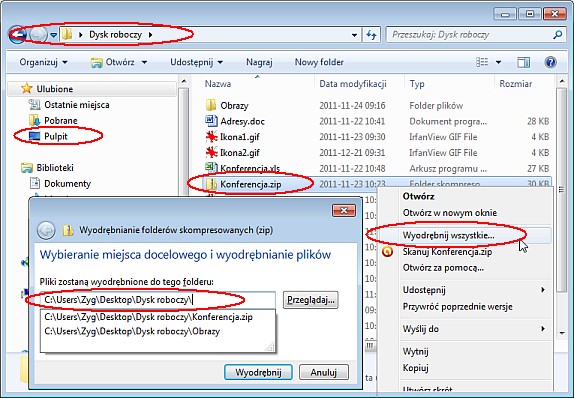Image resolution: width=574 pixels, height=398 pixels.
Task: Click the Wyodrębnij button
Action: coord(258,372)
